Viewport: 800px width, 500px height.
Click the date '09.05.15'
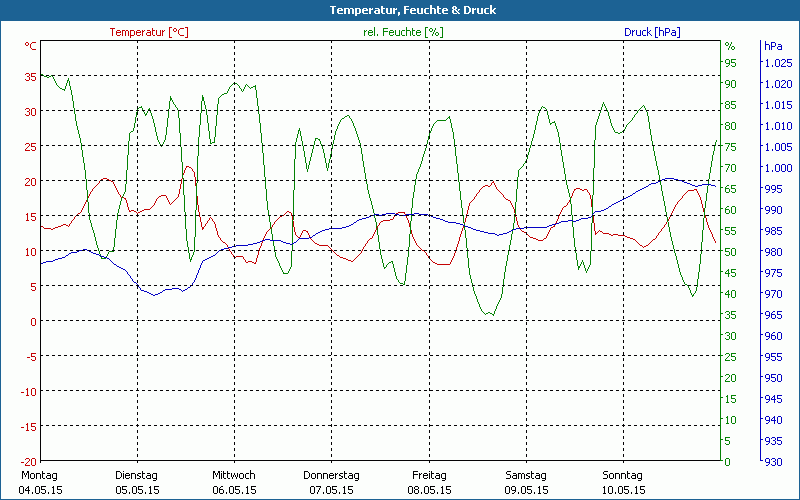[x=526, y=490]
